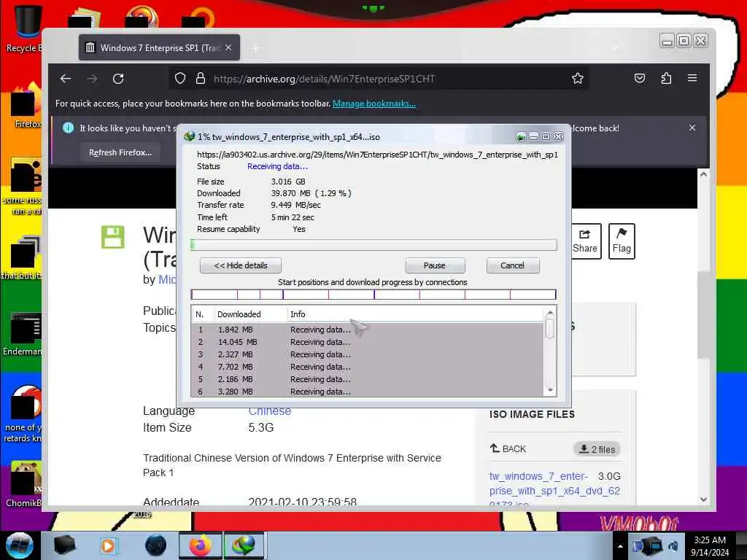The height and width of the screenshot is (560, 747).
Task: Switch to Internet Download Manager in taskbar
Action: click(244, 545)
